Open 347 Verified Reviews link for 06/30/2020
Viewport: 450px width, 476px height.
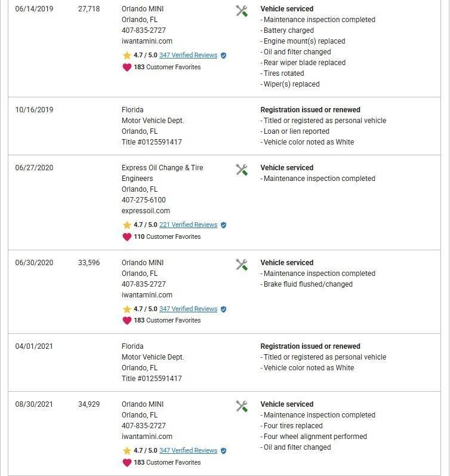pos(188,309)
